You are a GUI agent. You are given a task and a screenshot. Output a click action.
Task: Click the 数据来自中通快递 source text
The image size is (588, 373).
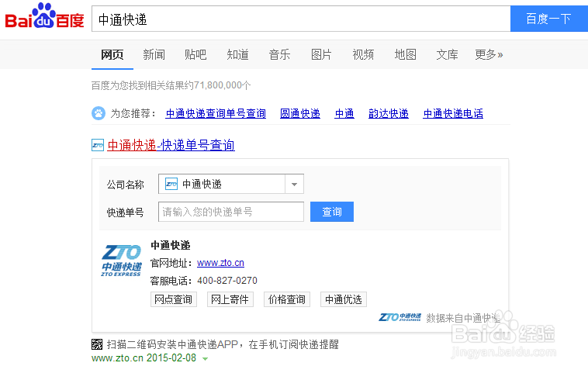464,318
